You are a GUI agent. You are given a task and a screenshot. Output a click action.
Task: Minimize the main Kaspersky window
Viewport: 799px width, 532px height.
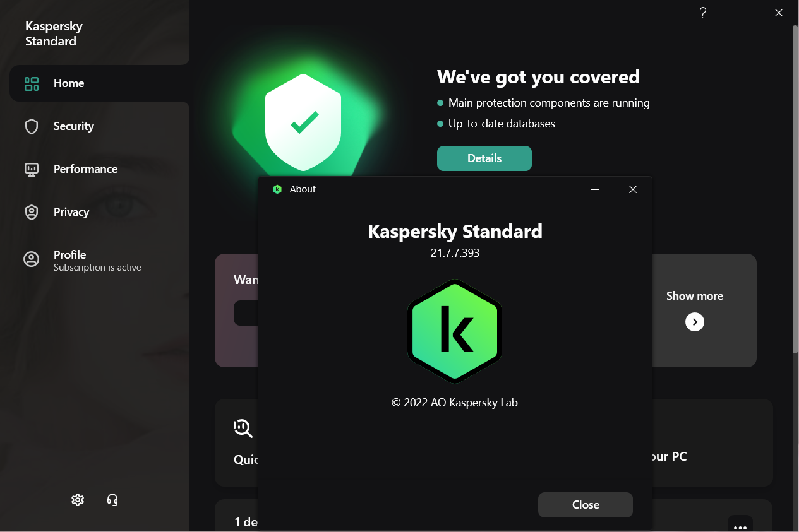point(741,13)
